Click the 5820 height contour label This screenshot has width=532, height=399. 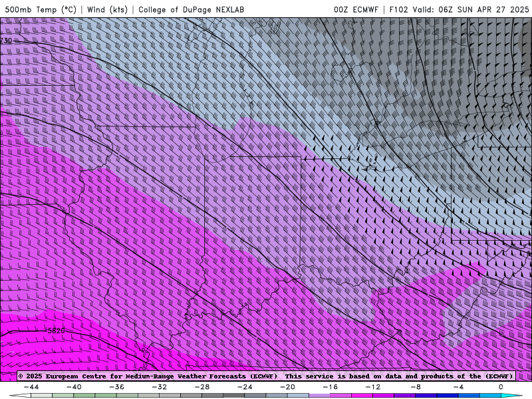(56, 331)
